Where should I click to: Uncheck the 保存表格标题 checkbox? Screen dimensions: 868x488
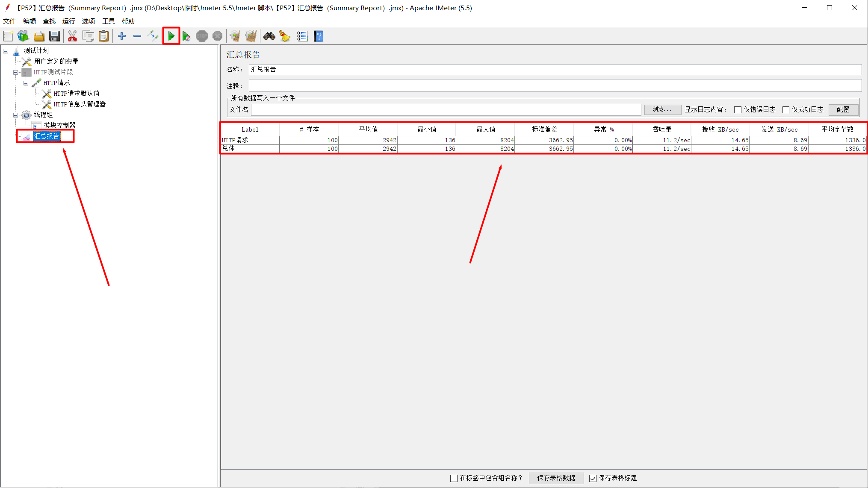[x=593, y=478]
